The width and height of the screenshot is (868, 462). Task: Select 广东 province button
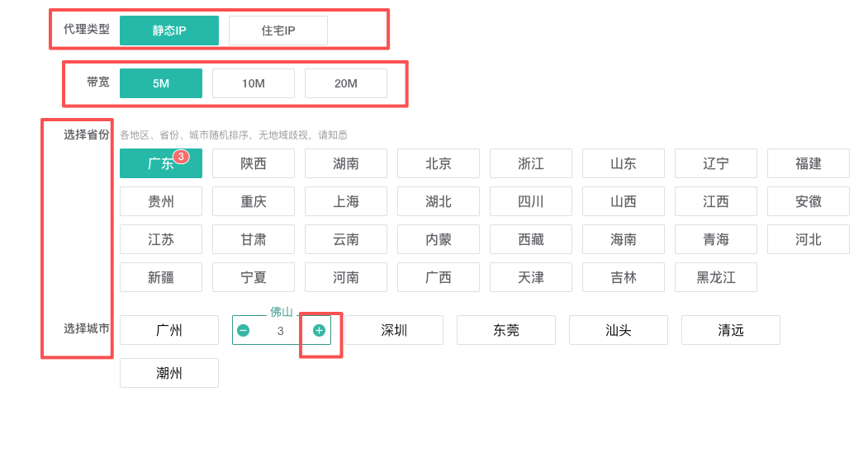[x=161, y=163]
